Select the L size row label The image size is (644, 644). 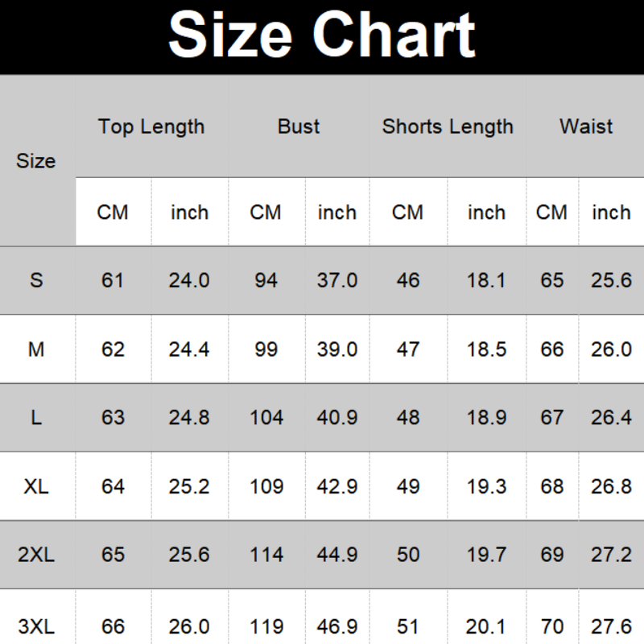pos(36,418)
